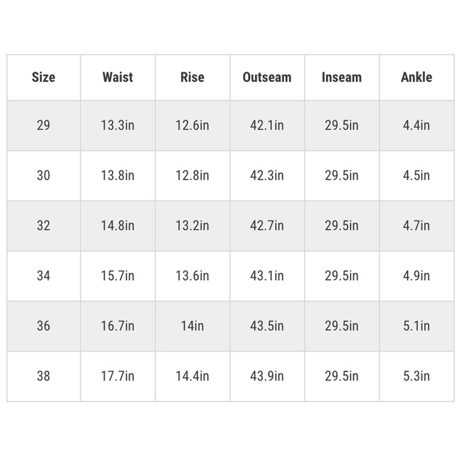Click the 43.9in outseam value

coord(267,376)
